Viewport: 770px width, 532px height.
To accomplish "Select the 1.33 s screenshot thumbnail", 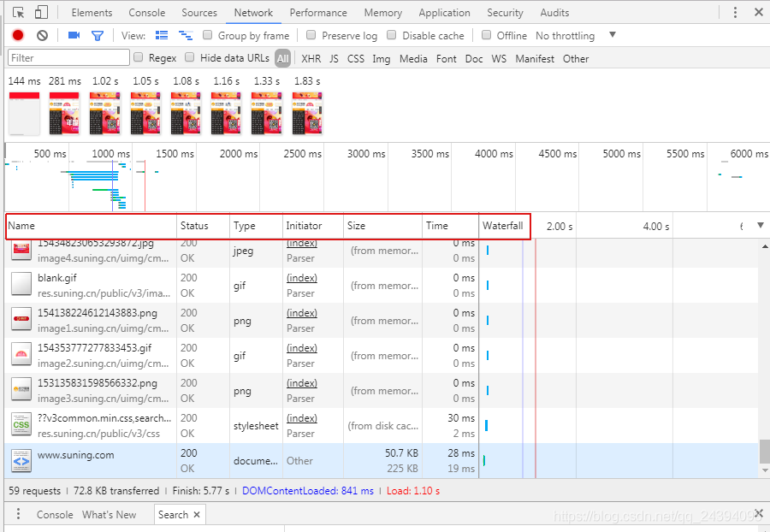I will coord(267,114).
